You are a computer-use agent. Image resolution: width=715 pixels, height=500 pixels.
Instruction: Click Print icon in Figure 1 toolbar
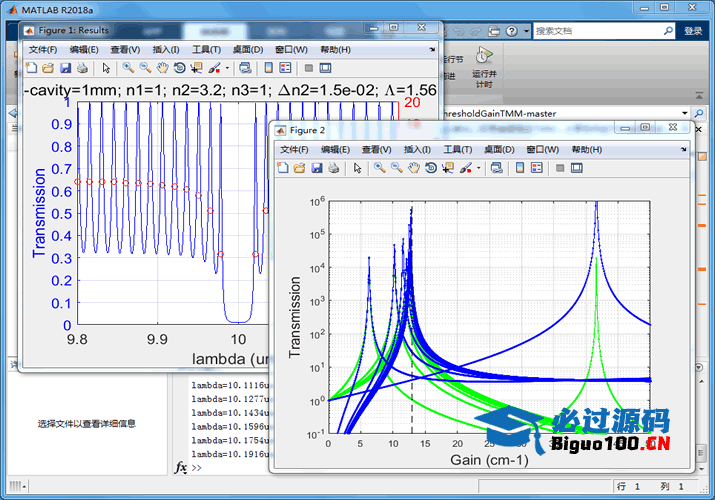tap(82, 68)
